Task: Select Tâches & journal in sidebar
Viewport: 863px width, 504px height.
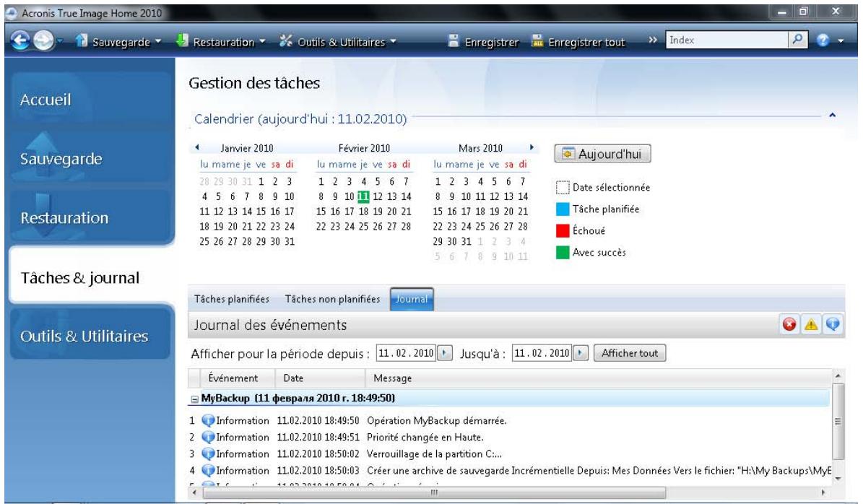Action: click(x=91, y=277)
